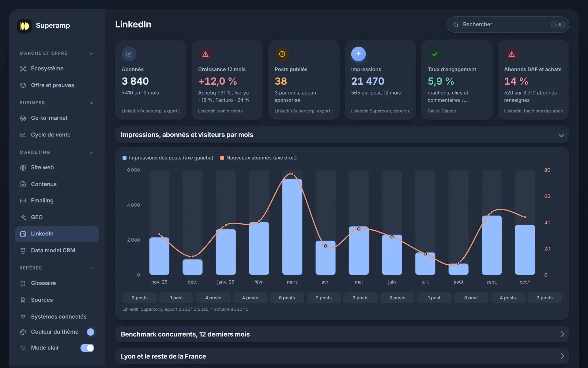Open the Go-to-market section

click(57, 118)
